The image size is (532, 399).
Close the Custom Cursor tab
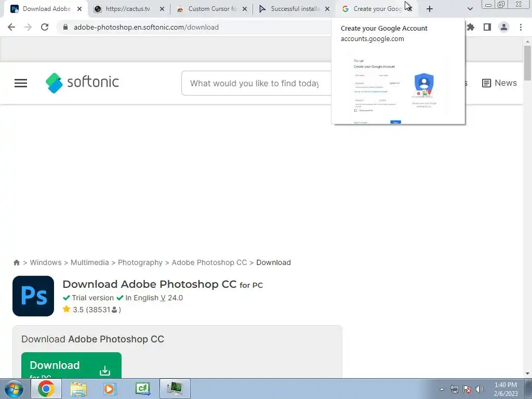click(245, 9)
